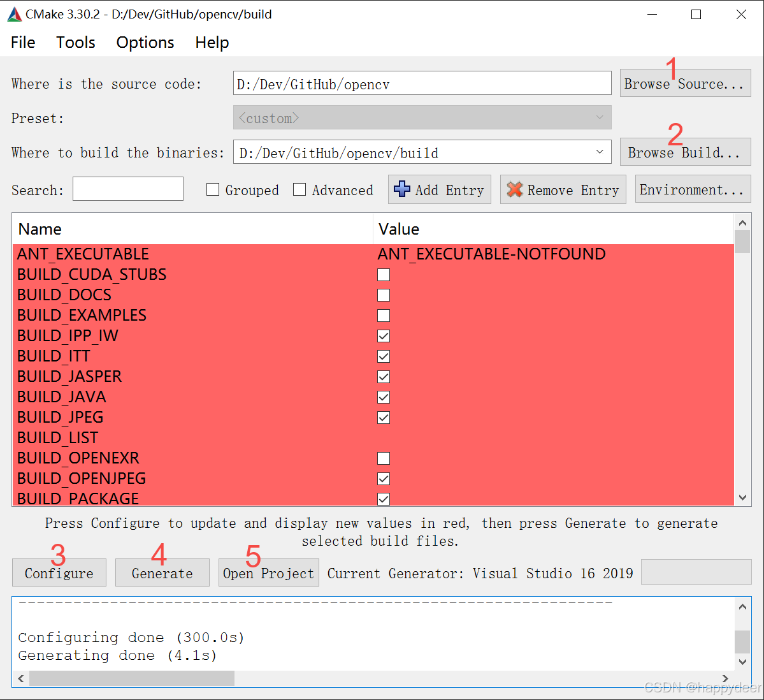Open the Environment settings button
Viewport: 764px width, 700px height.
(x=693, y=189)
